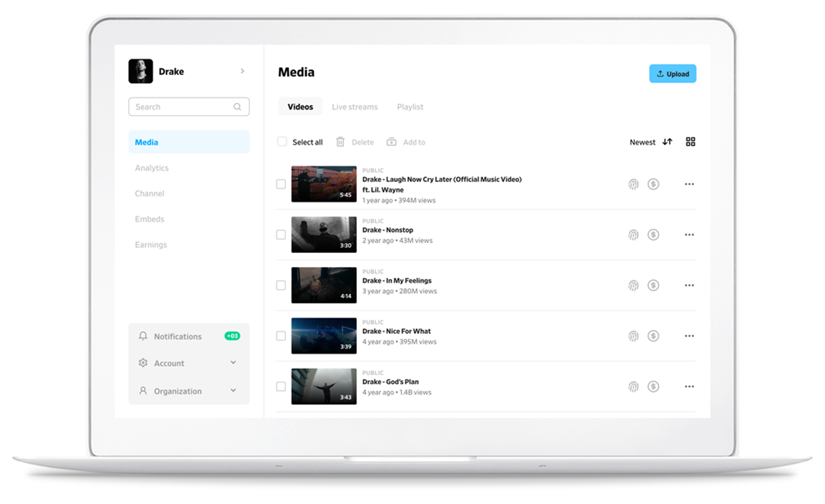
Task: Open Earnings in the sidebar
Action: (x=151, y=245)
